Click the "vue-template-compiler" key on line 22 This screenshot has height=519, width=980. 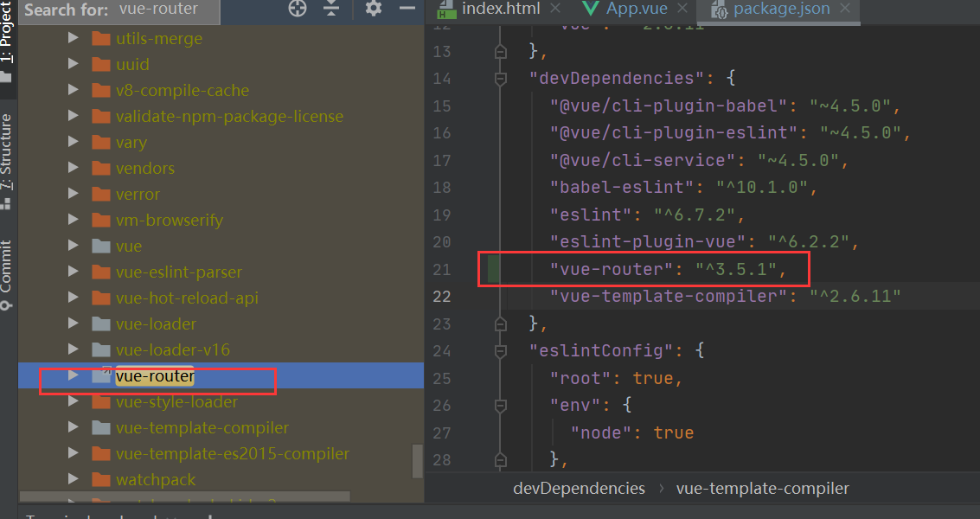pos(668,296)
